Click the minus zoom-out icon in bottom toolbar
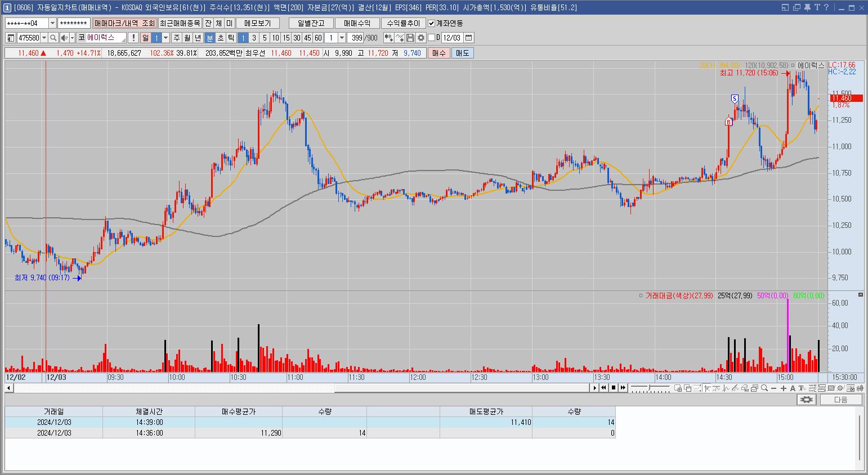 click(773, 388)
